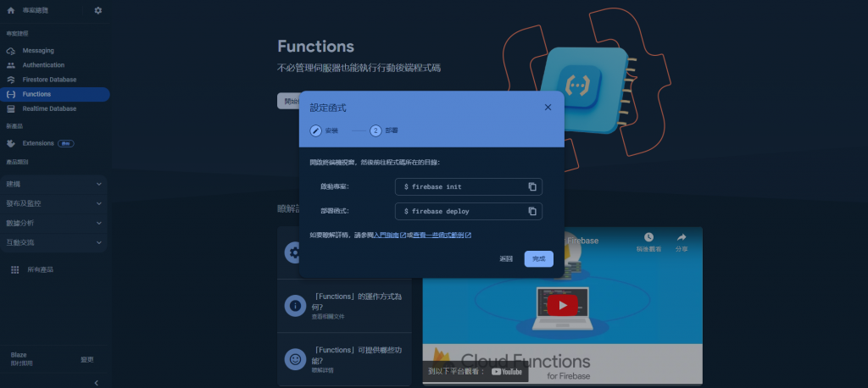The image size is (868, 388).
Task: Click the 返回 back button
Action: click(x=506, y=259)
